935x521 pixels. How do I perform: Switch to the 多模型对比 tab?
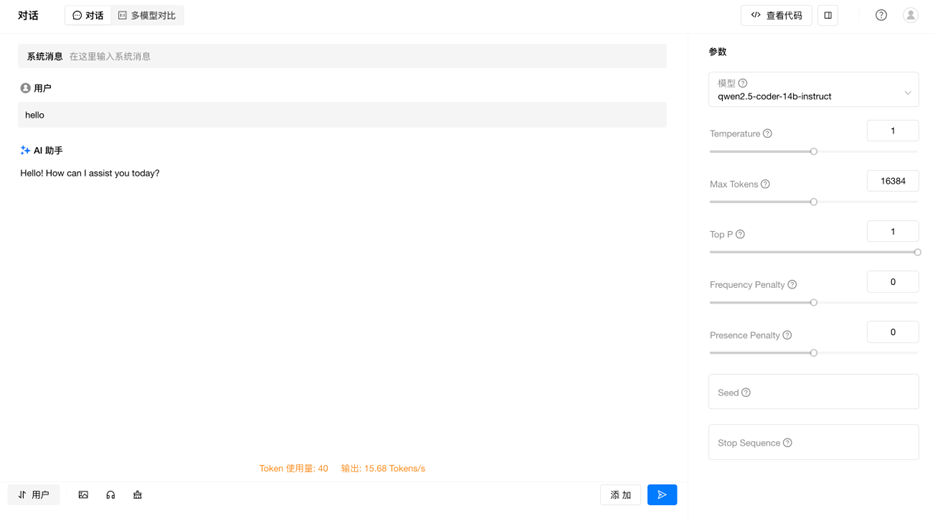point(147,15)
